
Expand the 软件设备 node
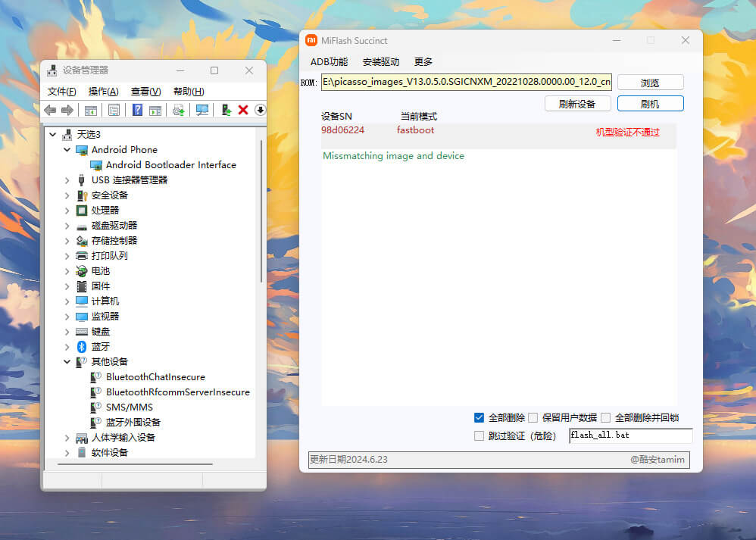point(67,453)
